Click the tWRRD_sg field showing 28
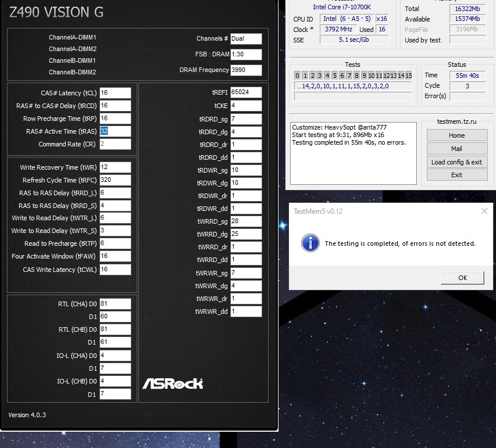496x448 pixels. 246,221
